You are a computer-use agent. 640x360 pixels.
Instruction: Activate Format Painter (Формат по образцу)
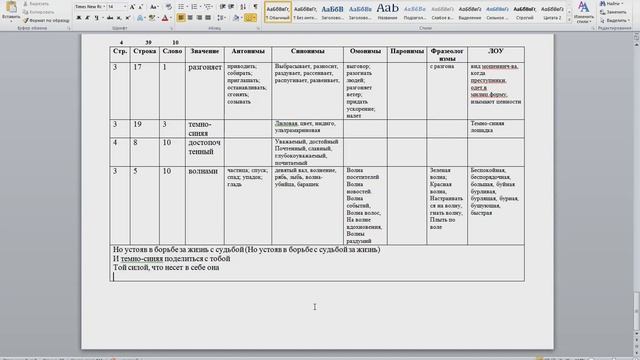click(46, 20)
